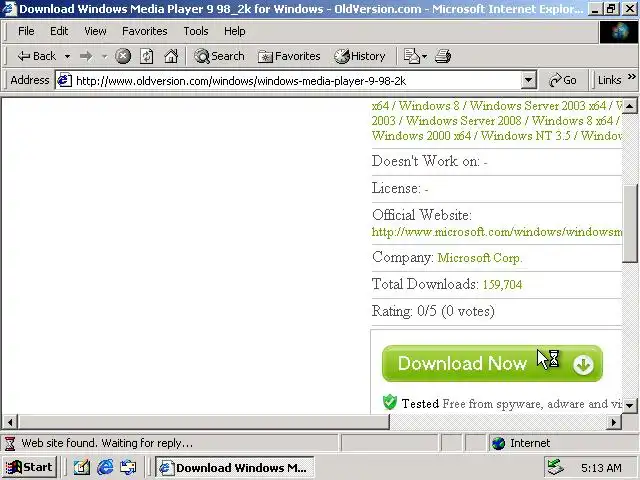Click the Rating 0/5 (0 votes) text

click(433, 311)
